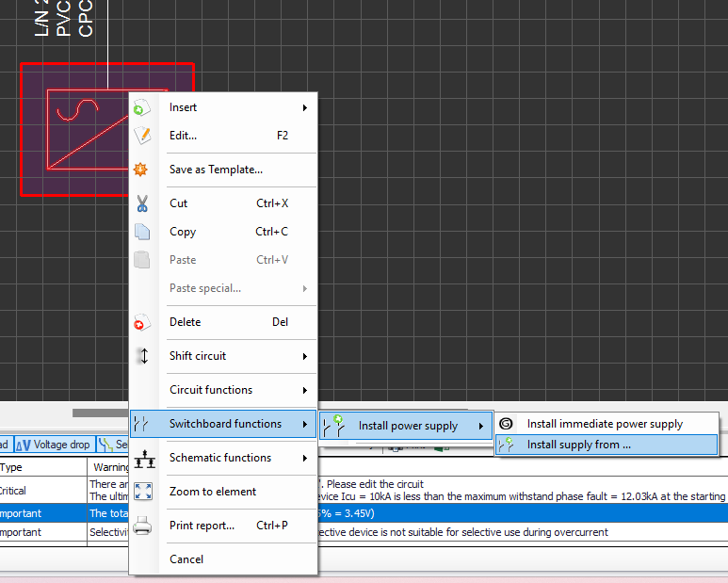Expand the Insert submenu arrow
Image resolution: width=728 pixels, height=583 pixels.
tap(305, 108)
